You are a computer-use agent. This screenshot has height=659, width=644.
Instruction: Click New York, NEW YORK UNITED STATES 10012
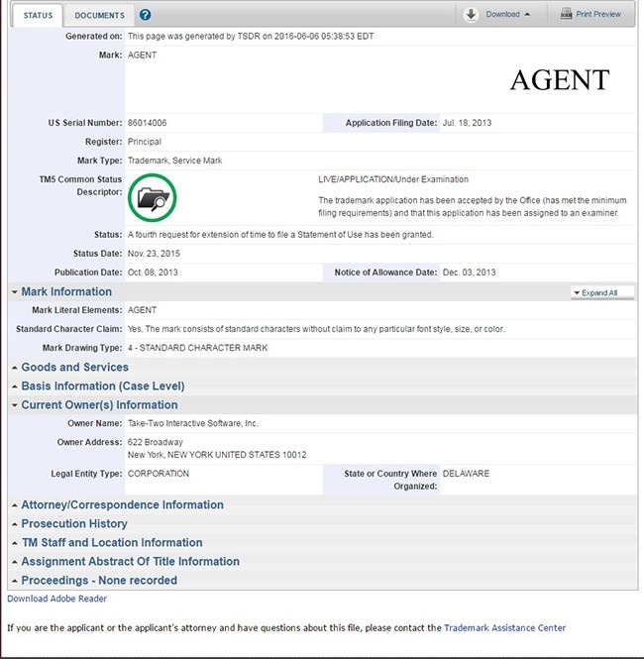click(x=217, y=455)
